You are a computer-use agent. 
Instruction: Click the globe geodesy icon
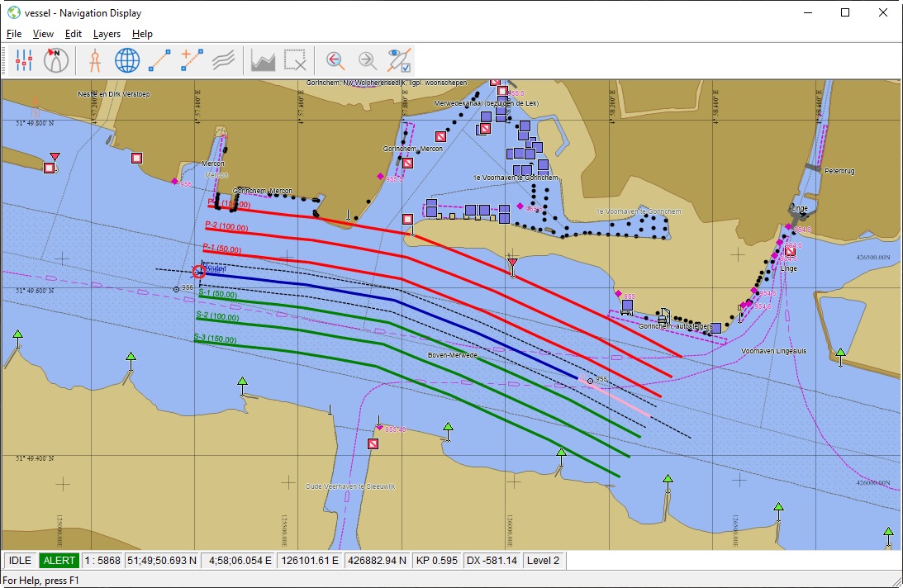tap(126, 60)
